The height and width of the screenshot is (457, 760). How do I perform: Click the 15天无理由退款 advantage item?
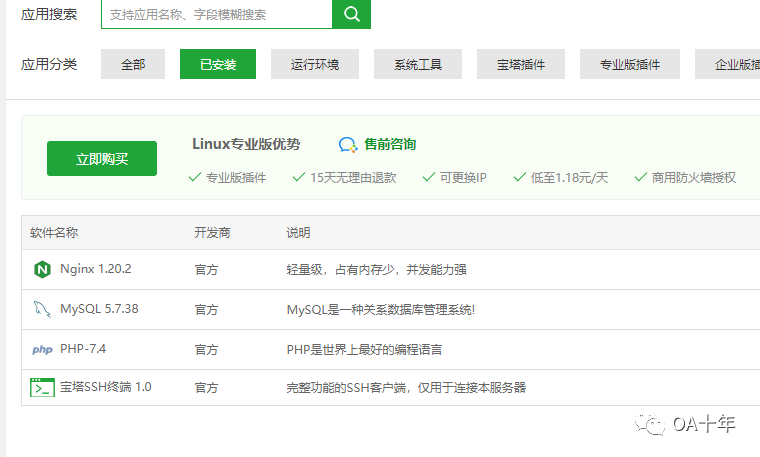(345, 177)
